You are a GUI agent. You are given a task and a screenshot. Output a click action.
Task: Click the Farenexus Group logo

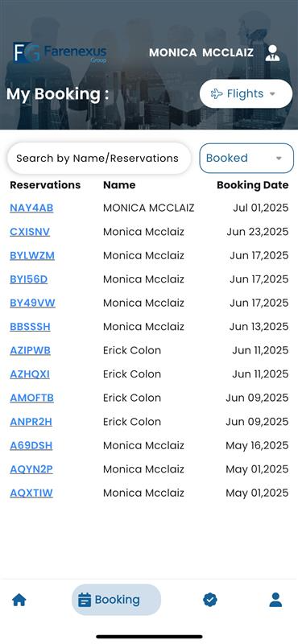point(60,53)
